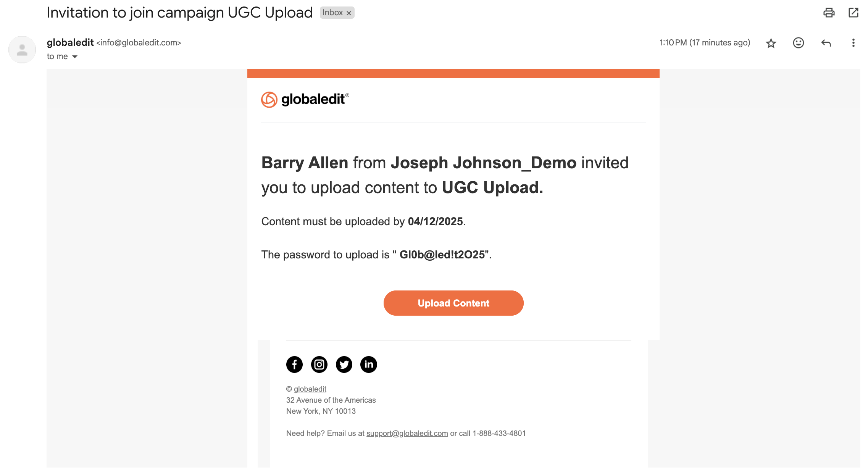This screenshot has height=471, width=868.
Task: Click the sender name globaledit
Action: click(70, 42)
